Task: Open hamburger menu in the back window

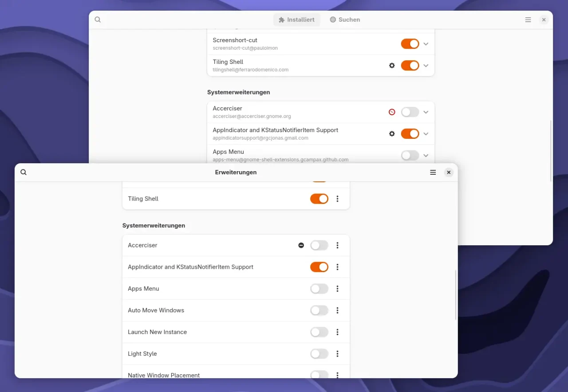Action: coord(528,20)
